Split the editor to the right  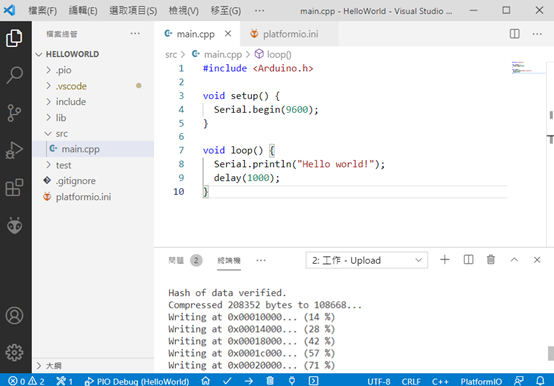pos(514,34)
